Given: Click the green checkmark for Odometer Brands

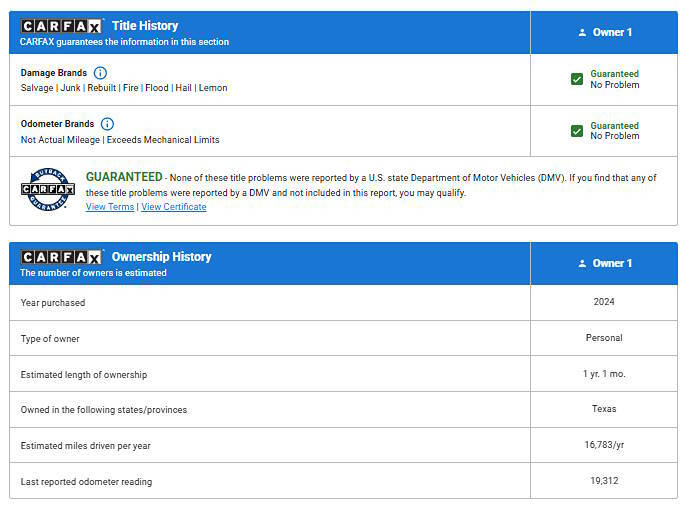Looking at the screenshot, I should coord(577,131).
